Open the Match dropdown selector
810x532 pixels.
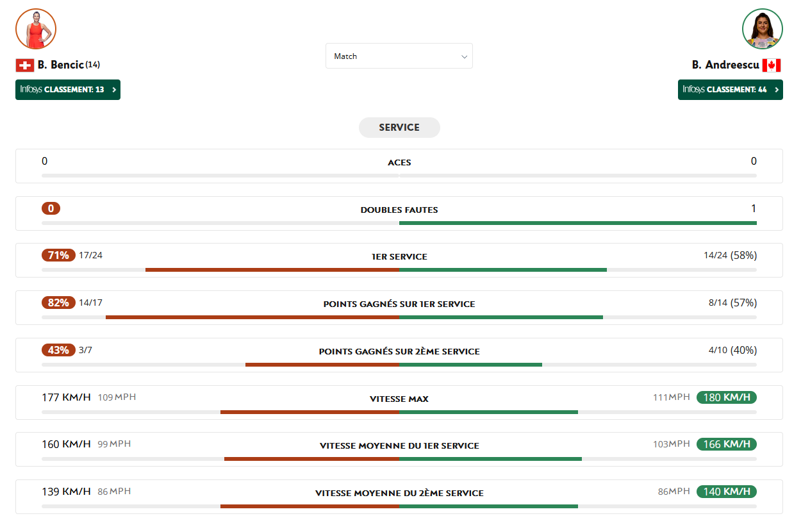[399, 56]
